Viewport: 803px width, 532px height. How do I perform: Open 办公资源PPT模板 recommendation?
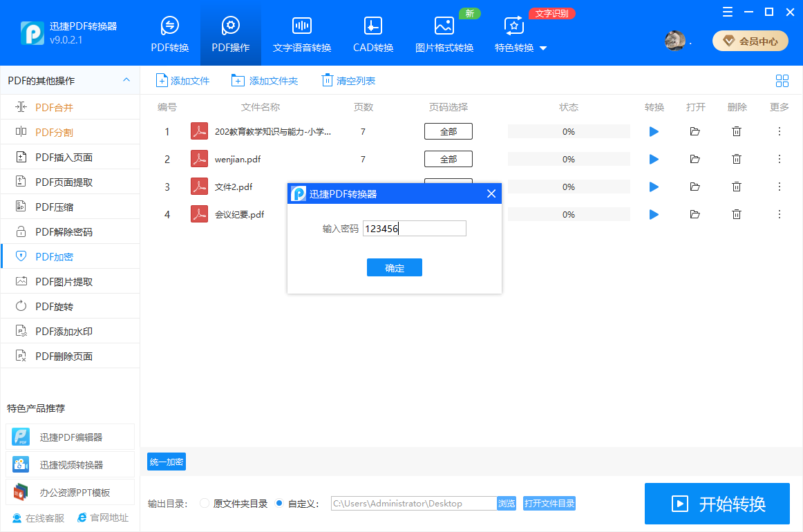coord(70,493)
